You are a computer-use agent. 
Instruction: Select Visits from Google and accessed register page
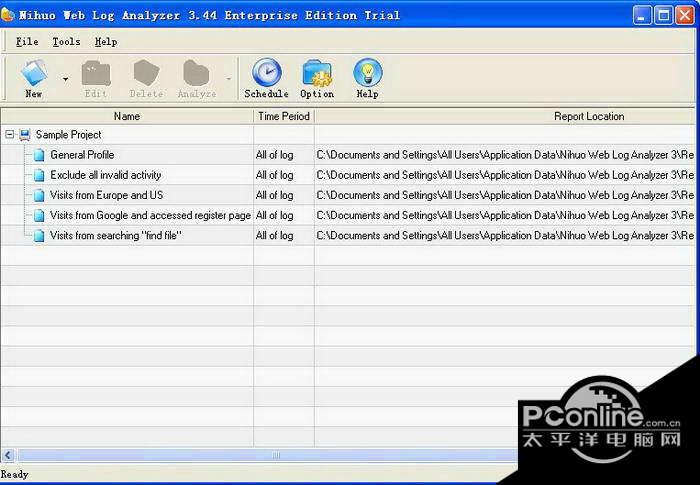pyautogui.click(x=150, y=215)
